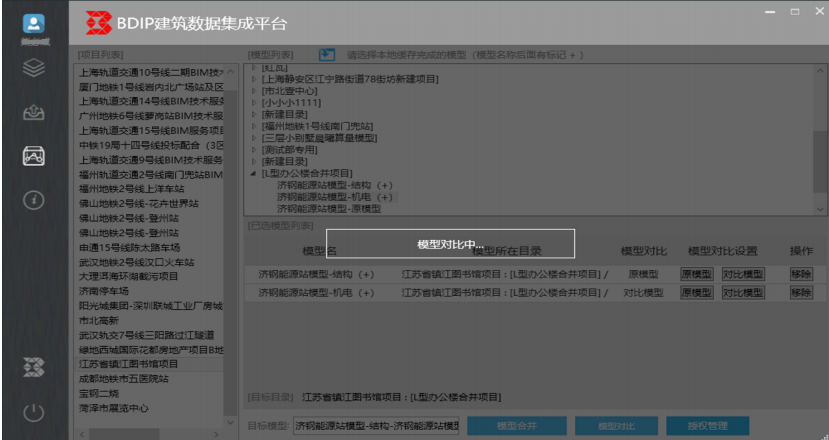Image resolution: width=829 pixels, height=440 pixels.
Task: Open the upload tray icon in sidebar
Action: (x=33, y=113)
